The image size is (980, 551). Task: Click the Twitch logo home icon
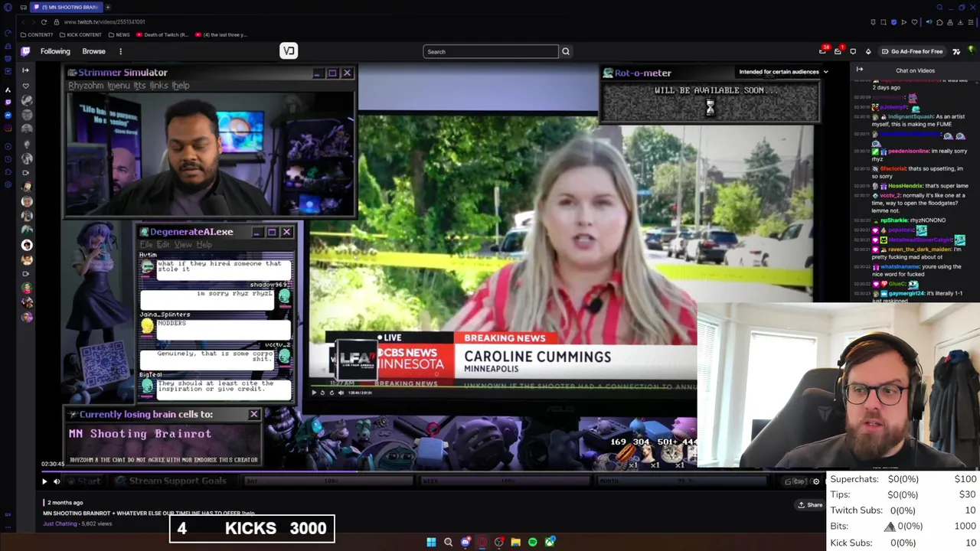[25, 51]
